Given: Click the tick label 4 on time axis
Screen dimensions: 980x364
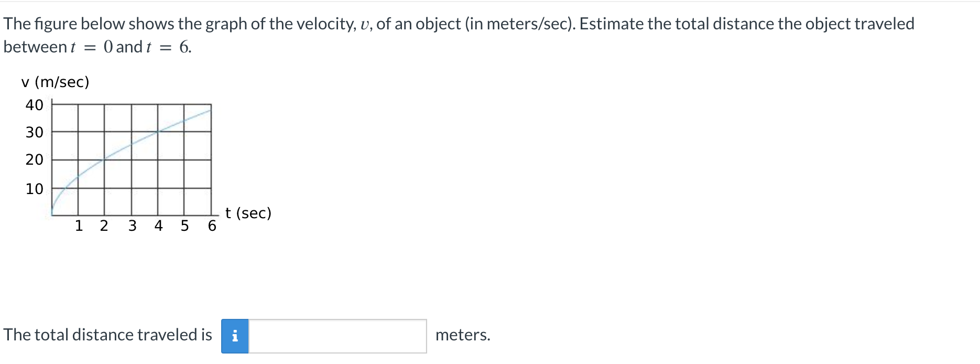Looking at the screenshot, I should click(x=158, y=226).
